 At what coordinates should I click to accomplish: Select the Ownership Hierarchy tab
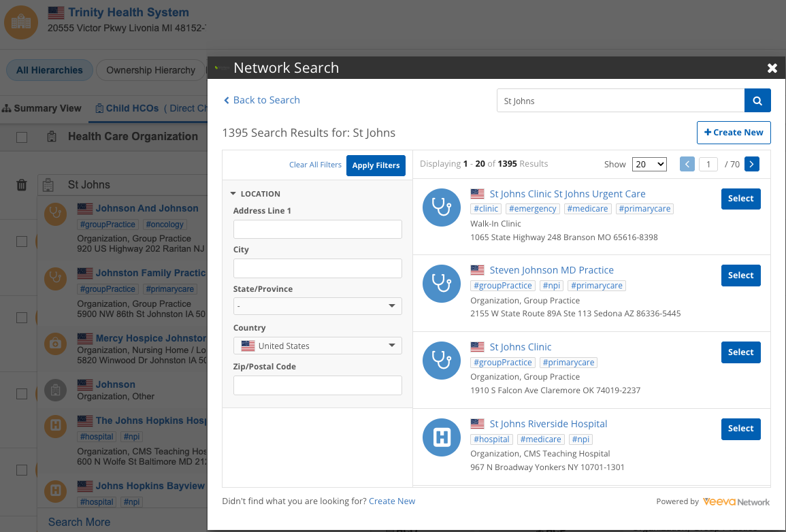coord(150,70)
